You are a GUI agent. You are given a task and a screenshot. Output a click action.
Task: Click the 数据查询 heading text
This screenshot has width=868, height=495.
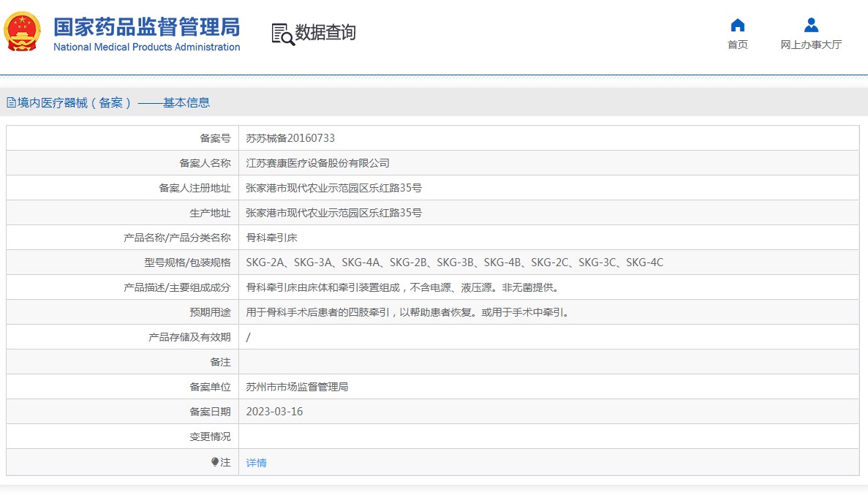pyautogui.click(x=325, y=32)
